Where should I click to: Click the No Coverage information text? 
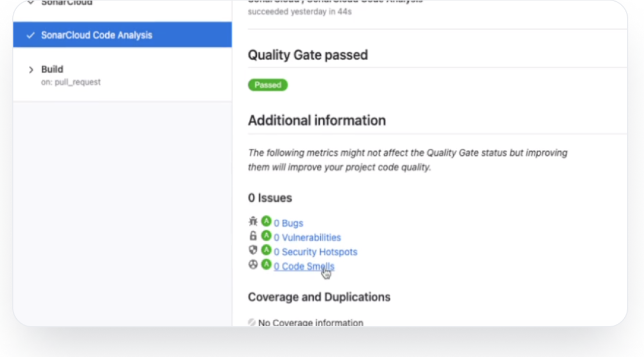coord(310,323)
